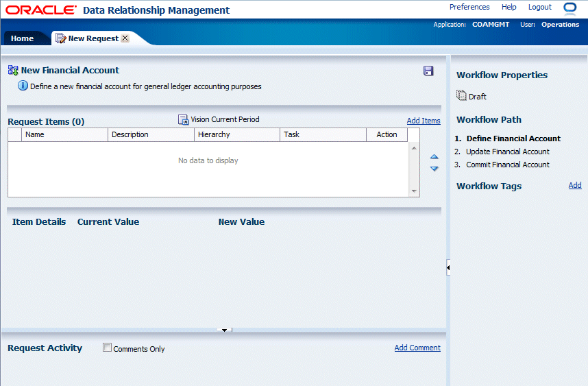
Task: Click the Add Items link
Action: point(424,121)
